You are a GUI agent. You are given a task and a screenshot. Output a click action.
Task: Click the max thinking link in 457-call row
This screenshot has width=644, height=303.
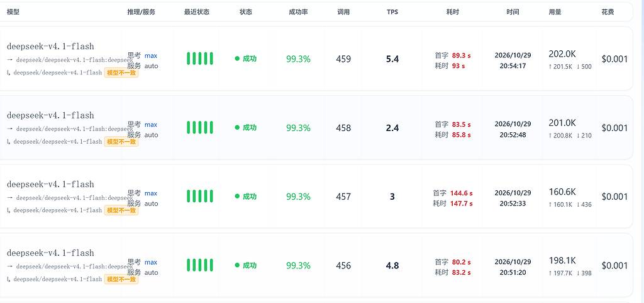(151, 193)
